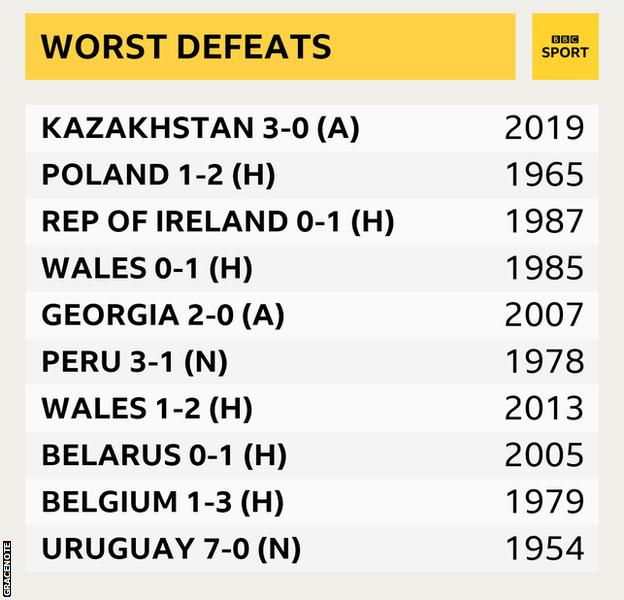This screenshot has height=600, width=624.
Task: Select the Kazakhstan 3-0 (A) row
Action: click(312, 128)
